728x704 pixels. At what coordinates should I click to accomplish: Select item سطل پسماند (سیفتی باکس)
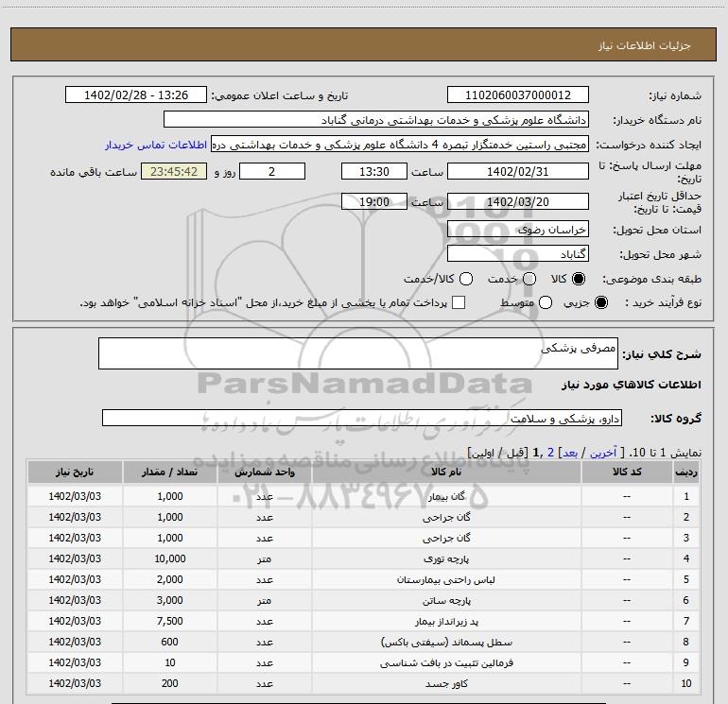click(x=446, y=643)
